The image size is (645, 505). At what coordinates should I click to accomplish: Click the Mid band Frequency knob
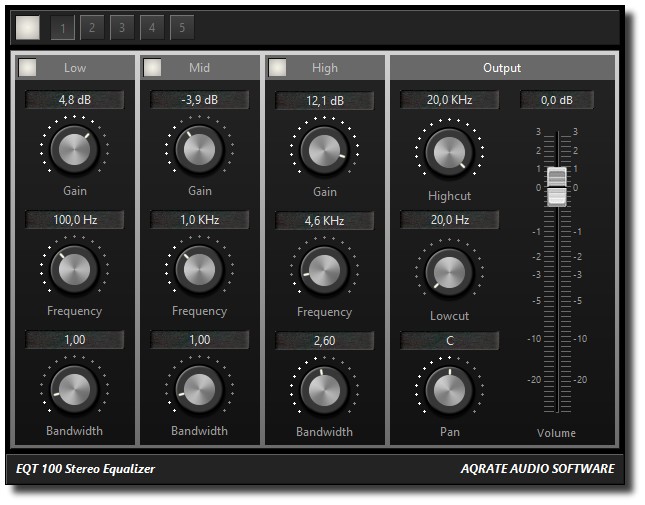tap(200, 269)
